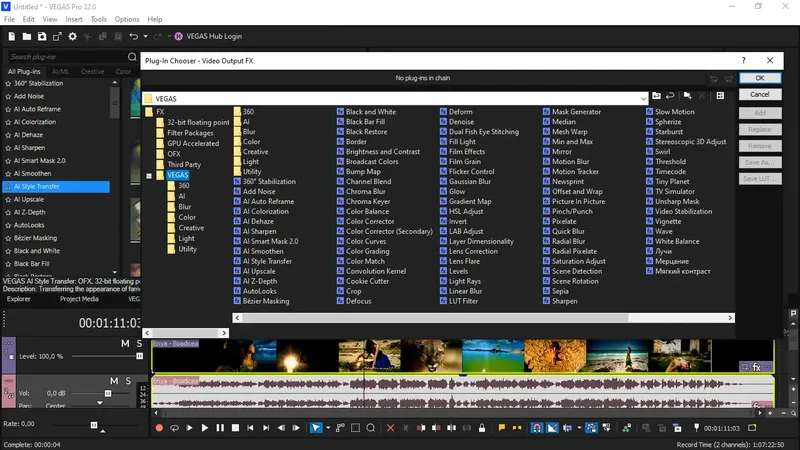Viewport: 800px width, 450px height.
Task: Open the VEGAS Hub Login
Action: point(208,36)
